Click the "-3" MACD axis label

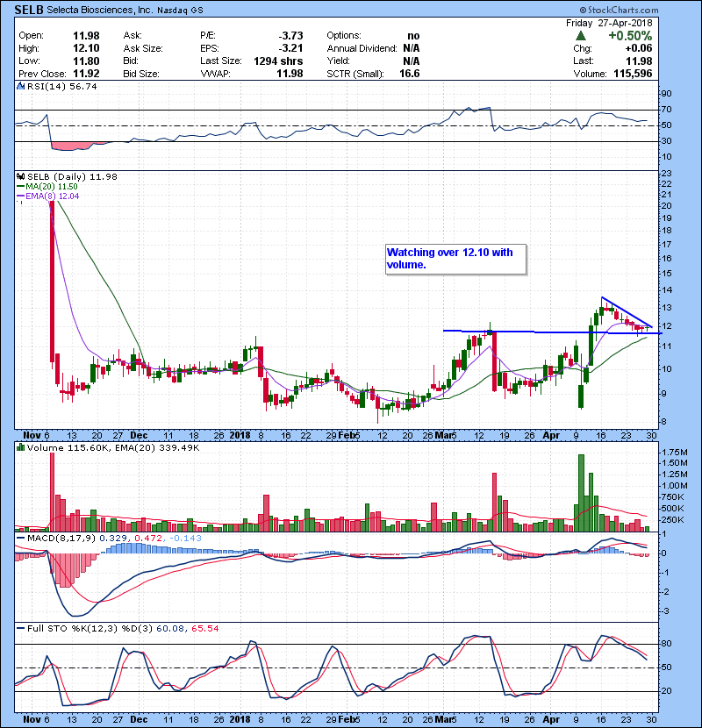[665, 611]
